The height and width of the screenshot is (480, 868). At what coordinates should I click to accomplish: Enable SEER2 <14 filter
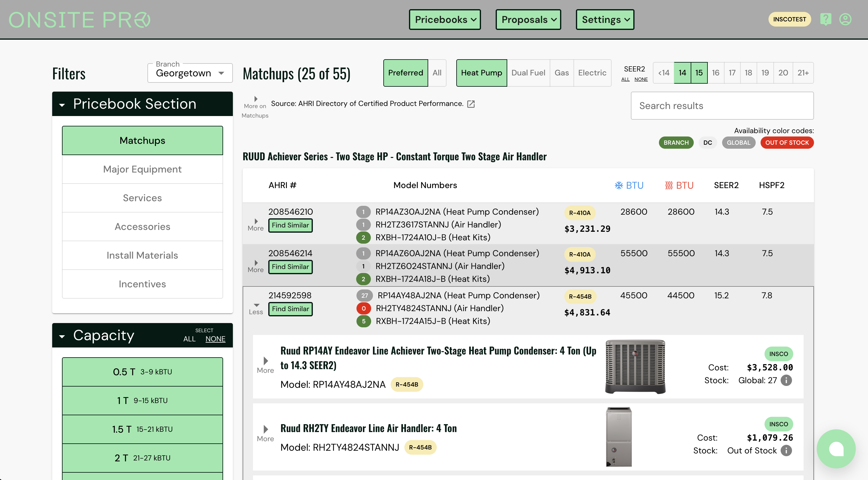[x=664, y=73]
